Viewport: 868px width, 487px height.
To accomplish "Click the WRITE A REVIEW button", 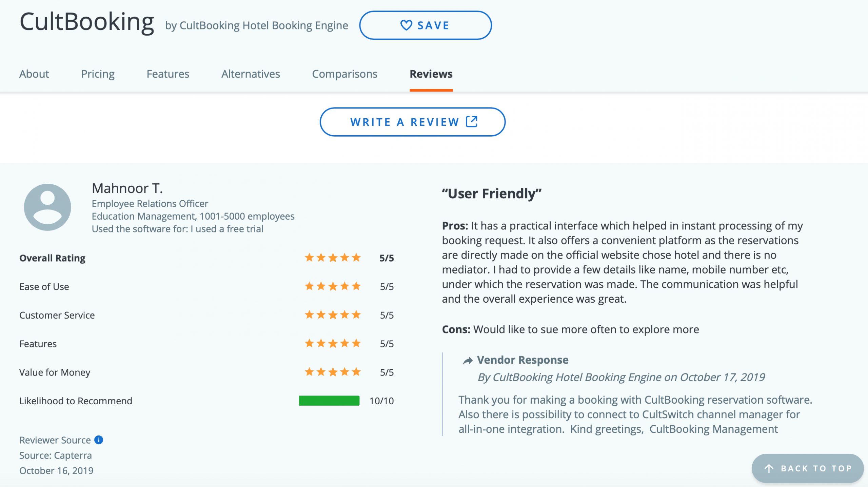I will click(x=413, y=121).
